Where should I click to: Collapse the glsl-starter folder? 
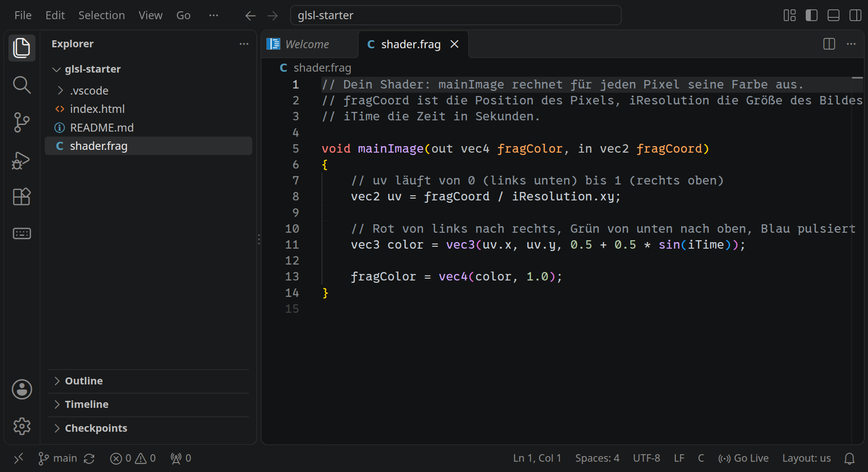[x=149, y=69]
